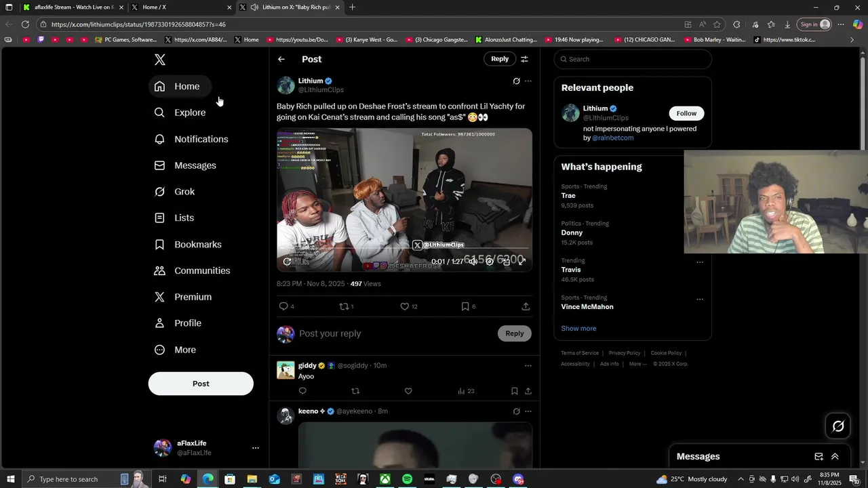This screenshot has height=488, width=868.
Task: Open Spotify from the taskbar
Action: click(407, 479)
